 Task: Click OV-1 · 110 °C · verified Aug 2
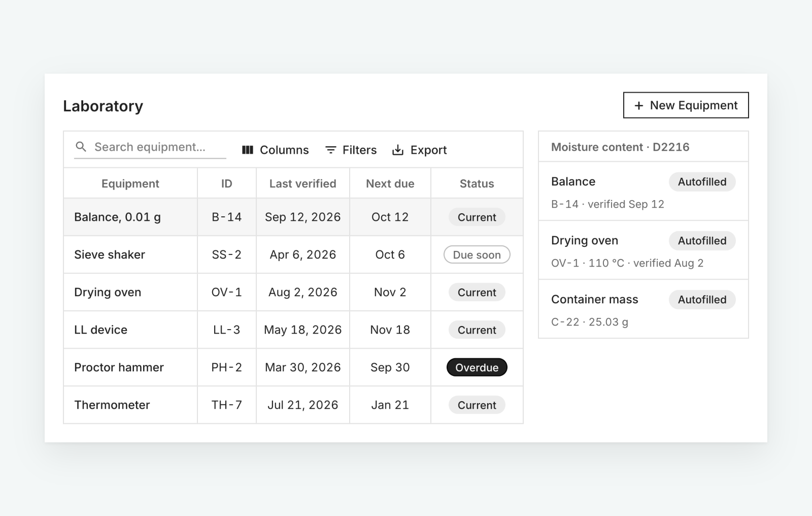coord(627,263)
